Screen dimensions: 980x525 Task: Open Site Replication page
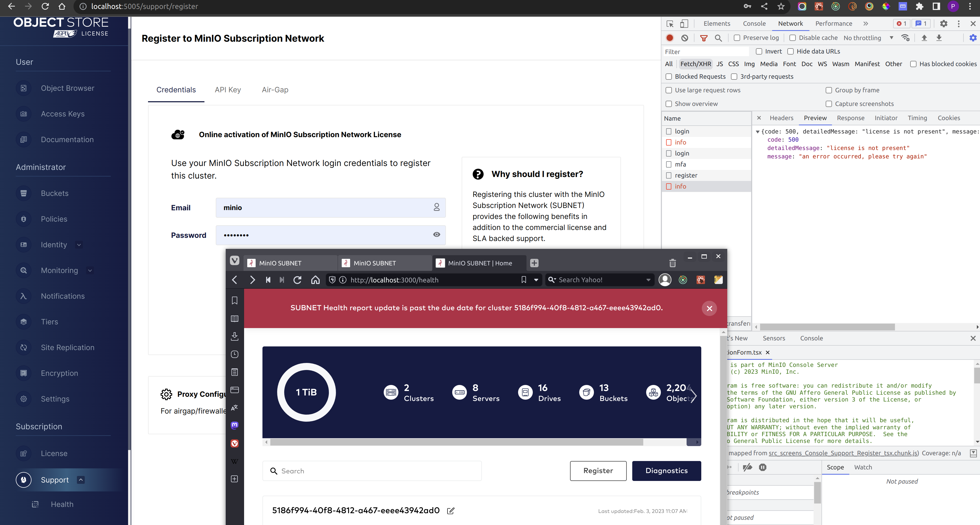[x=67, y=347]
